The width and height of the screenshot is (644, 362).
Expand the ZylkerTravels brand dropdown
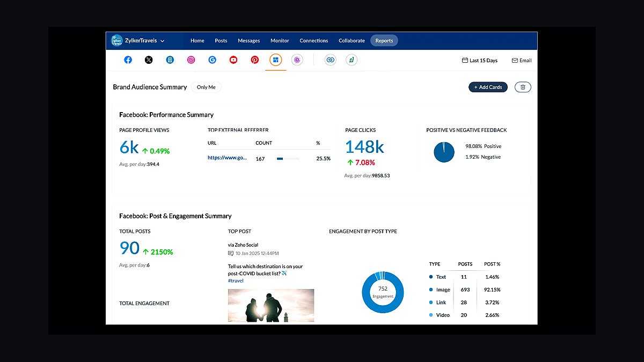(x=162, y=41)
